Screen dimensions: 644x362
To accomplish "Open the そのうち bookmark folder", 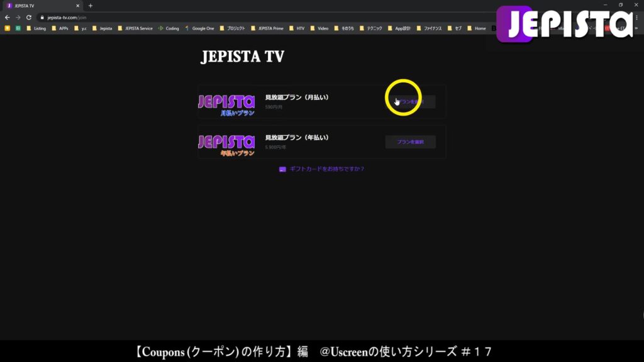I will (x=344, y=28).
